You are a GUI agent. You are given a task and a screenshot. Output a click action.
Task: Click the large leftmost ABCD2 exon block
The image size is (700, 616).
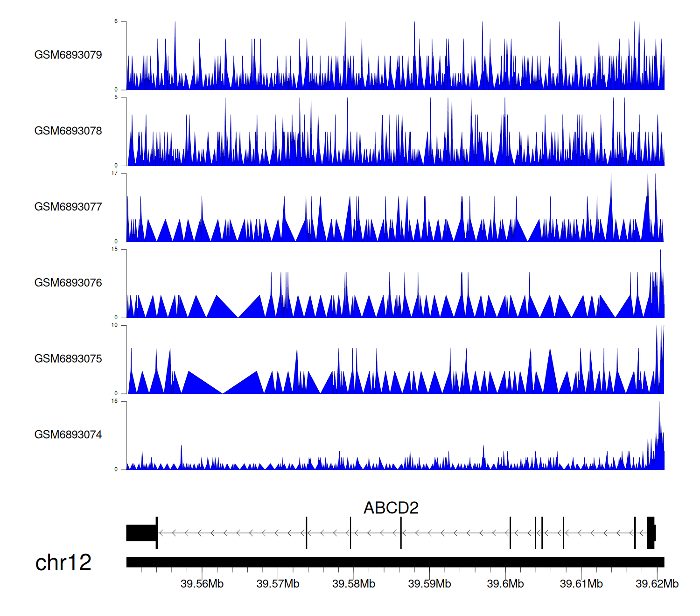pyautogui.click(x=141, y=533)
